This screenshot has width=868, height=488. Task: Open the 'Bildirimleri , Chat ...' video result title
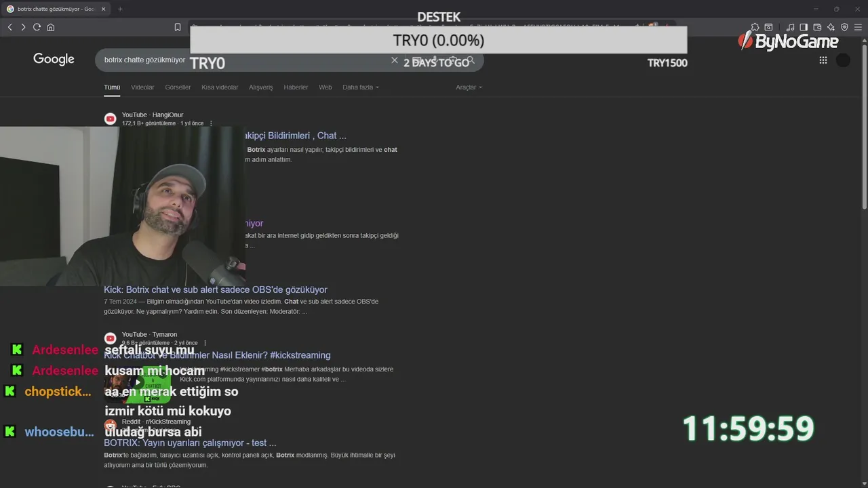(x=296, y=136)
